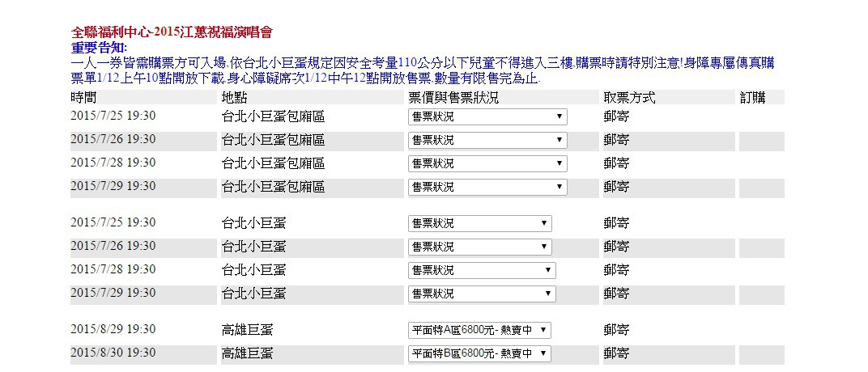Click date 2015/7/28 19:30 in 包廂區 row
This screenshot has width=868, height=372.
[113, 163]
